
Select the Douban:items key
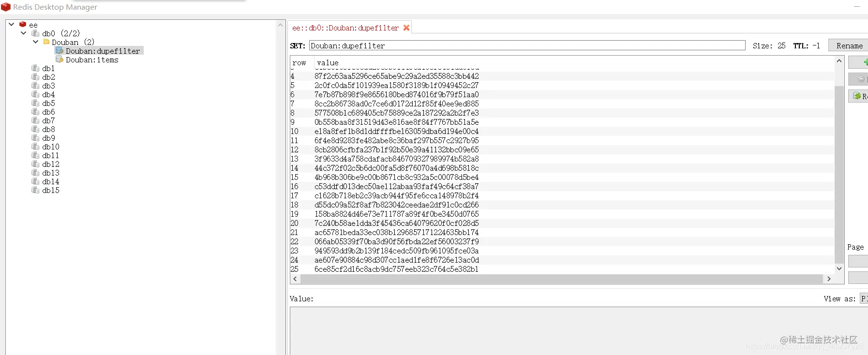(92, 59)
